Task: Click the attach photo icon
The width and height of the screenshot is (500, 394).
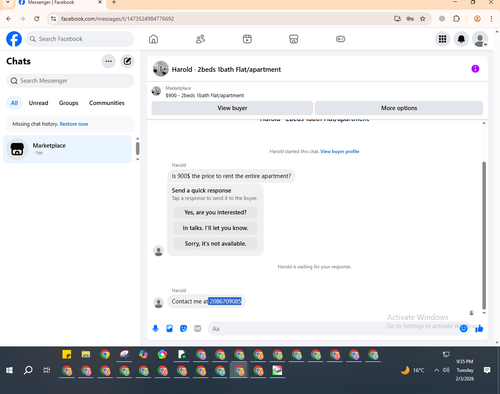Action: (x=169, y=329)
